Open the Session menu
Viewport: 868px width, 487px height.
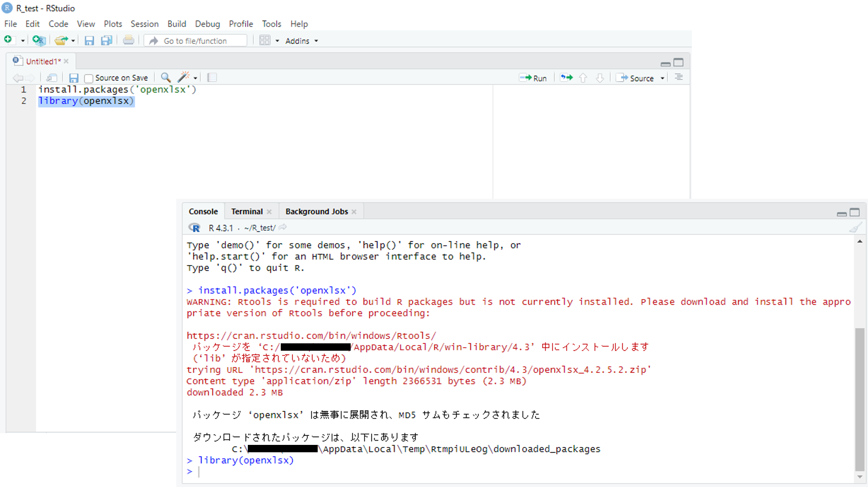[x=145, y=24]
